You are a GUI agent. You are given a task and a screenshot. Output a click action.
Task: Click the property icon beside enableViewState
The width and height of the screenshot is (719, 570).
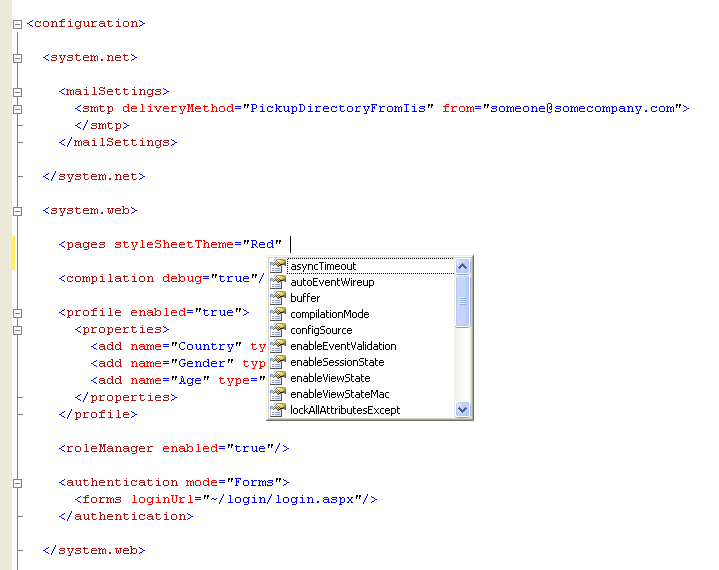(x=277, y=378)
